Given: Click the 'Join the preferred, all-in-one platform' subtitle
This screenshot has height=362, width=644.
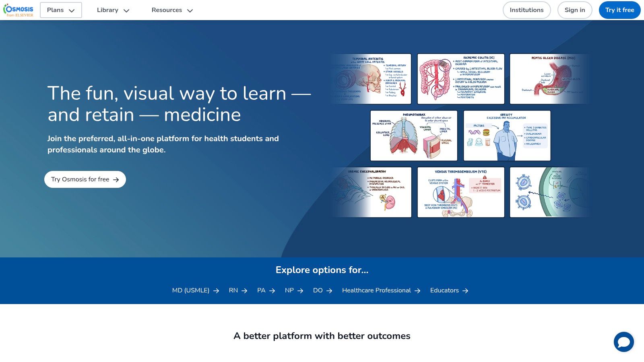Looking at the screenshot, I should [163, 144].
